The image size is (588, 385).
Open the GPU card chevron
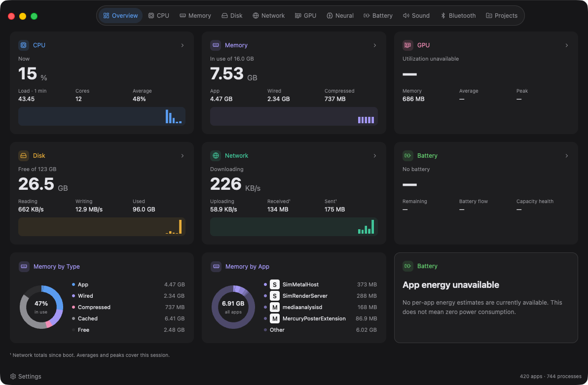[x=567, y=45]
